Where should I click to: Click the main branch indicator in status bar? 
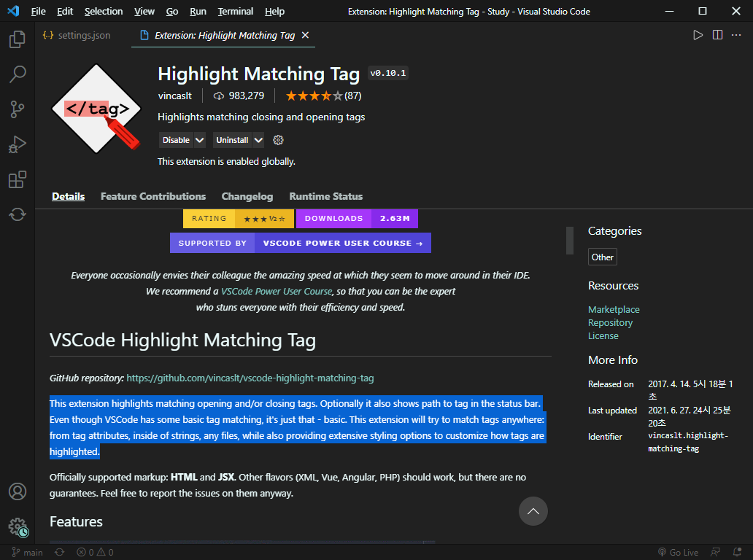pyautogui.click(x=28, y=552)
